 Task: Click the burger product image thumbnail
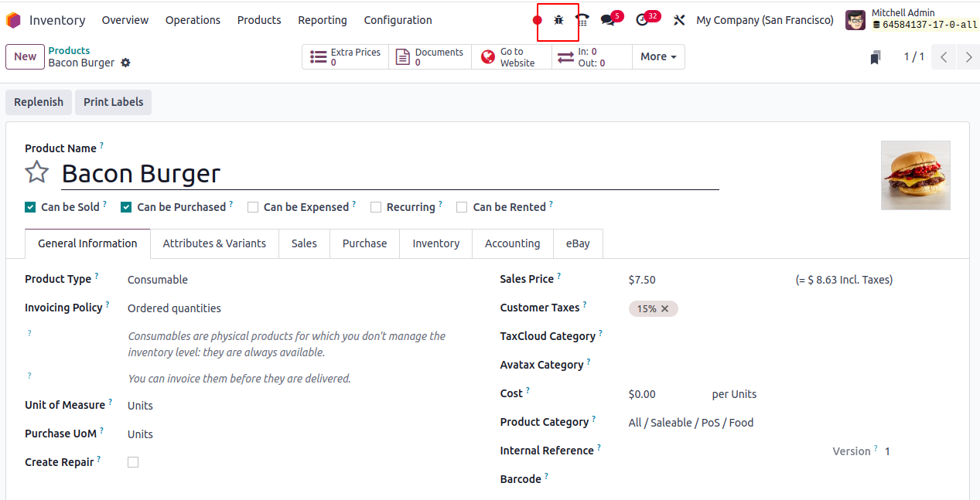[x=915, y=175]
